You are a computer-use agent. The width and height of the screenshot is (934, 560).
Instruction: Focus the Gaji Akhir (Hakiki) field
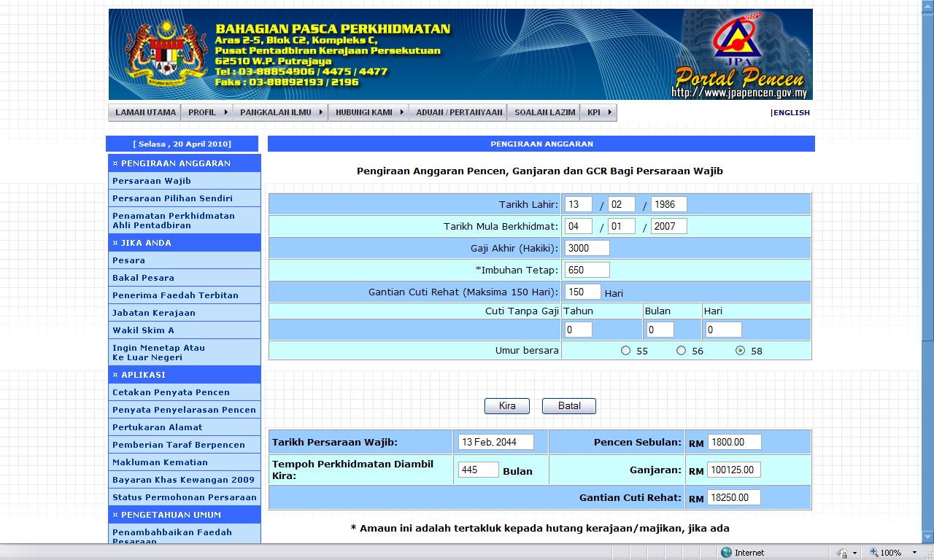[x=587, y=248]
